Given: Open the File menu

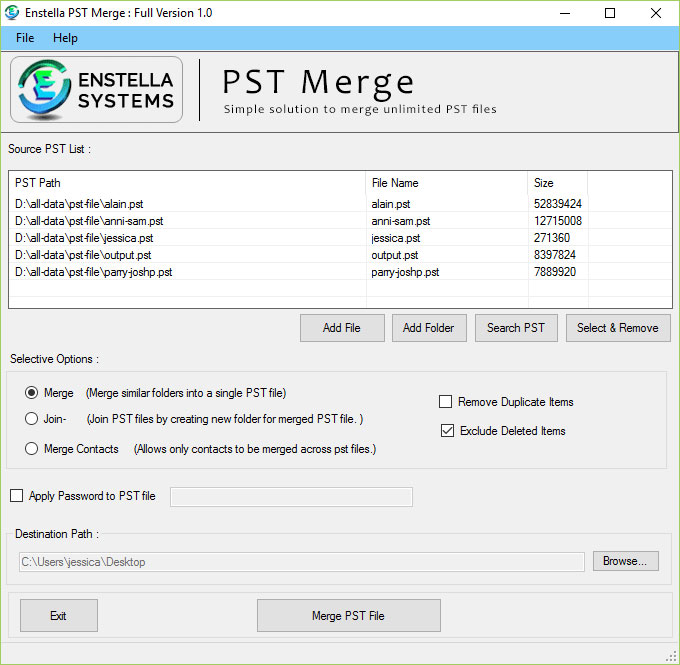Looking at the screenshot, I should pyautogui.click(x=25, y=38).
